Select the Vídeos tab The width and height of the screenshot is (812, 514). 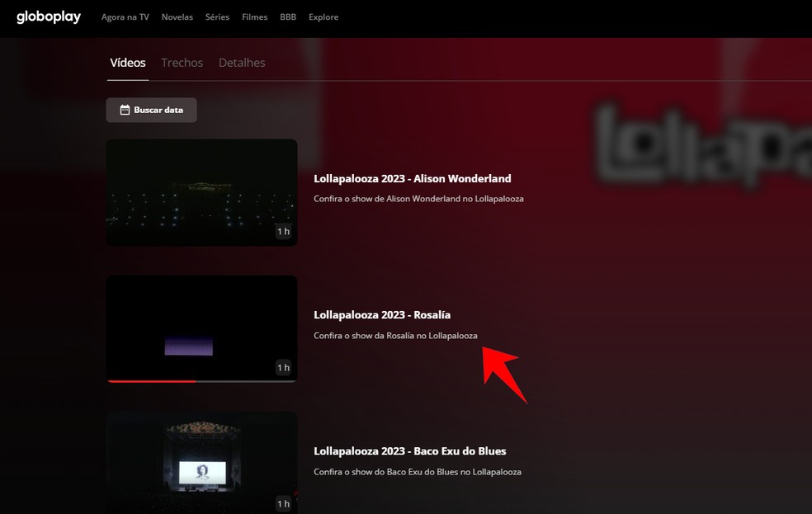(x=128, y=63)
